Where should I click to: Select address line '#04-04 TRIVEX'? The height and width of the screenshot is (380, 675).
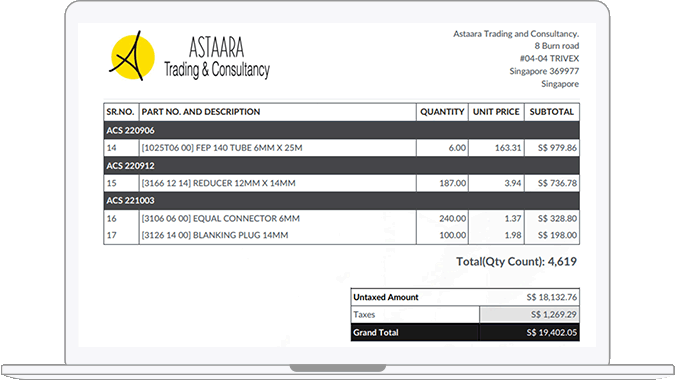[x=549, y=58]
